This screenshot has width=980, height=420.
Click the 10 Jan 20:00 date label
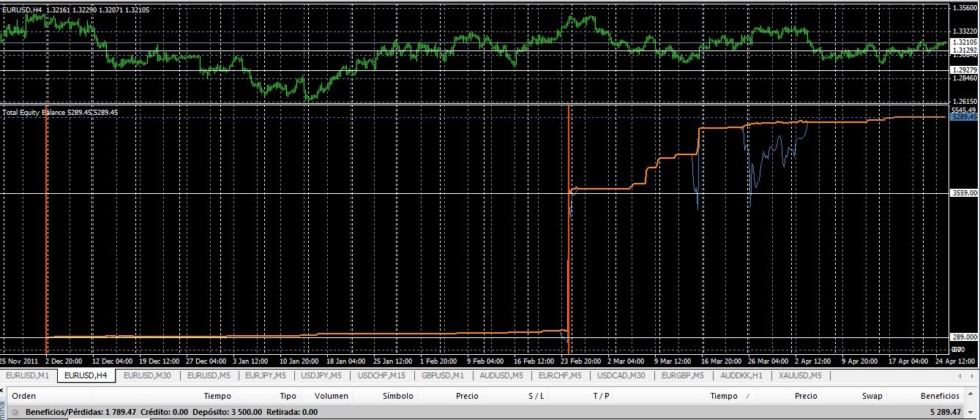coord(299,361)
